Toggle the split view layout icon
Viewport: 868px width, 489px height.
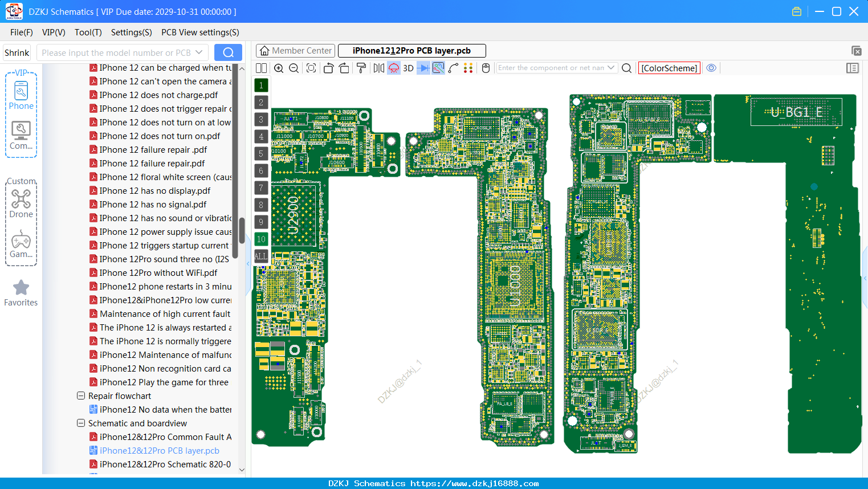point(261,68)
